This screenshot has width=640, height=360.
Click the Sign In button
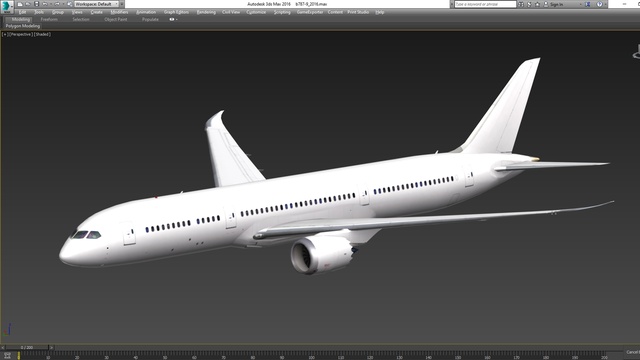click(556, 4)
